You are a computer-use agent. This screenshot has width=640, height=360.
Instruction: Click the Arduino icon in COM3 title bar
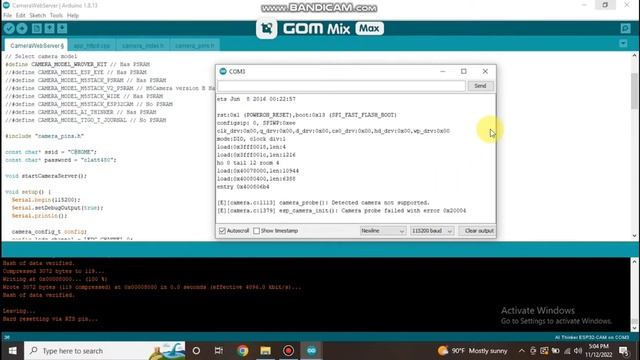tap(223, 71)
